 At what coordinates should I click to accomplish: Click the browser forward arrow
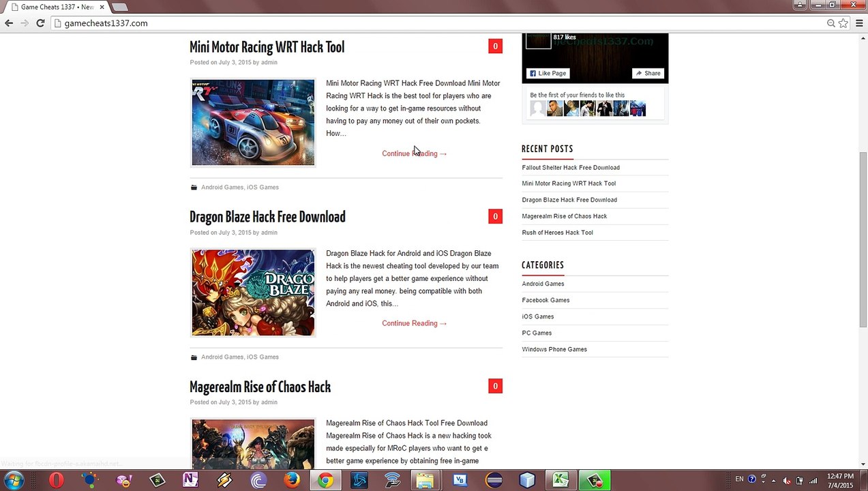coord(25,23)
